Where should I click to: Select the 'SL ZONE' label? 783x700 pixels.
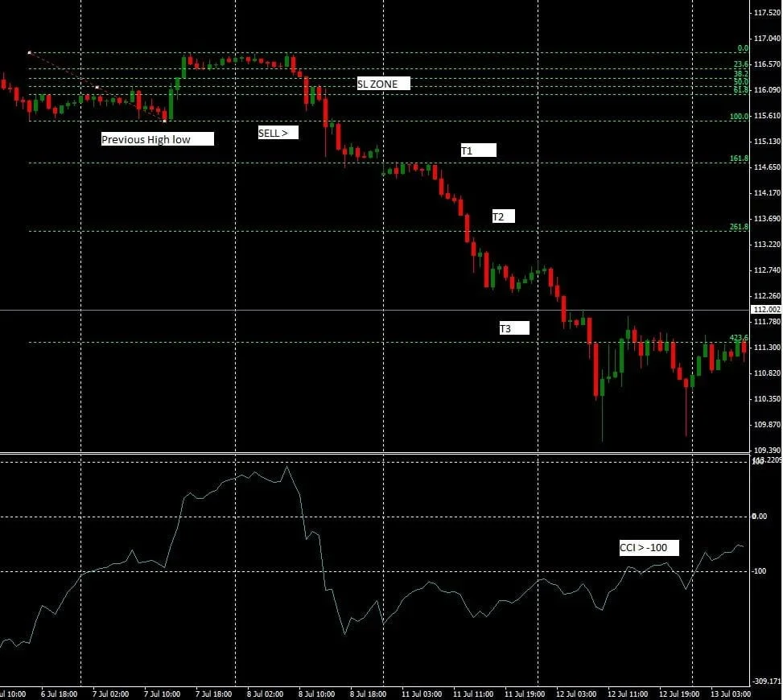pyautogui.click(x=384, y=84)
